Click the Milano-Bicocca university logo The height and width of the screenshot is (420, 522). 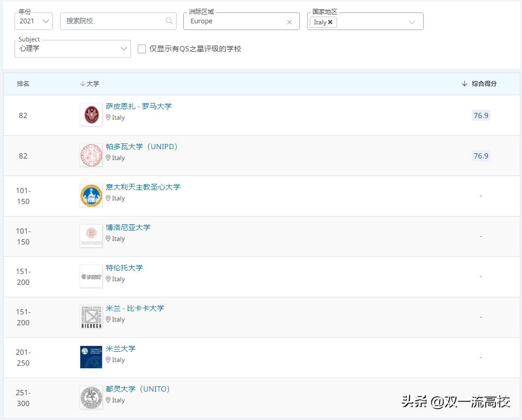(91, 316)
